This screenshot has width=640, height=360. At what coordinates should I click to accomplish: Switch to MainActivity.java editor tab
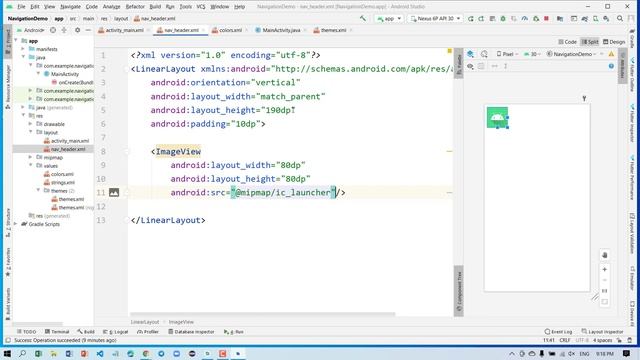tap(281, 30)
